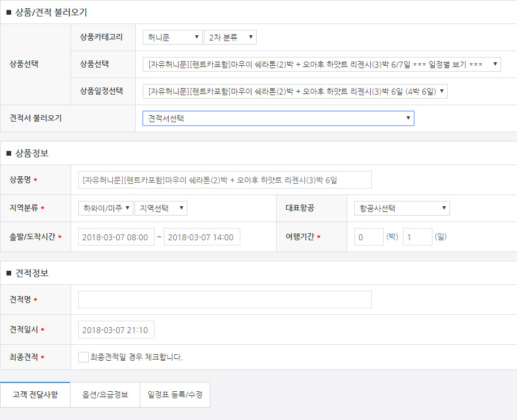Open the 2차 분류 dropdown
This screenshot has height=420, width=517.
[x=230, y=37]
